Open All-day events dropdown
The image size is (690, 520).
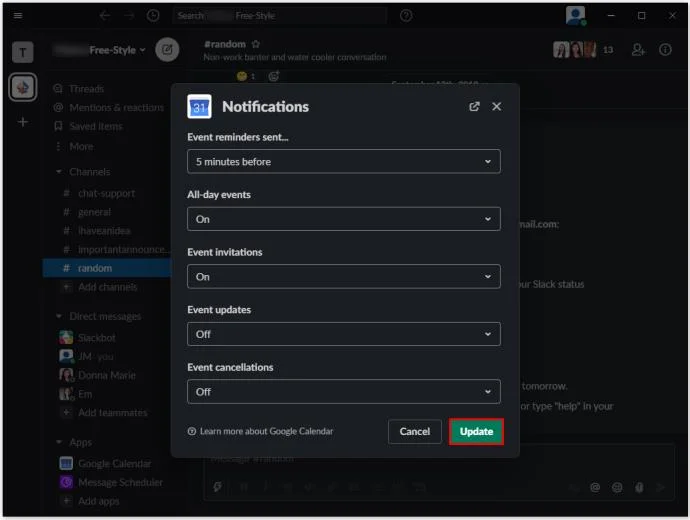(x=344, y=219)
